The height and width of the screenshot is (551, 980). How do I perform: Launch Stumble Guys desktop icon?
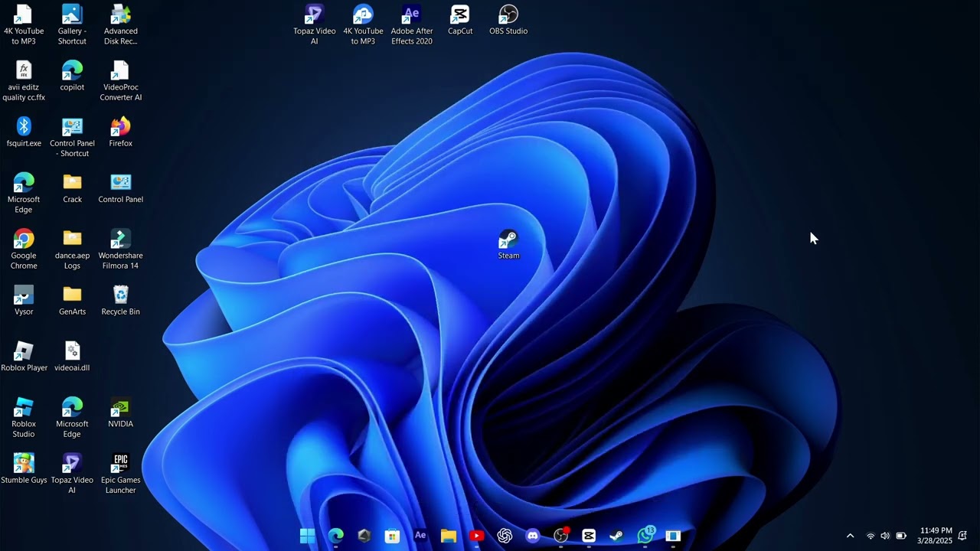[24, 468]
